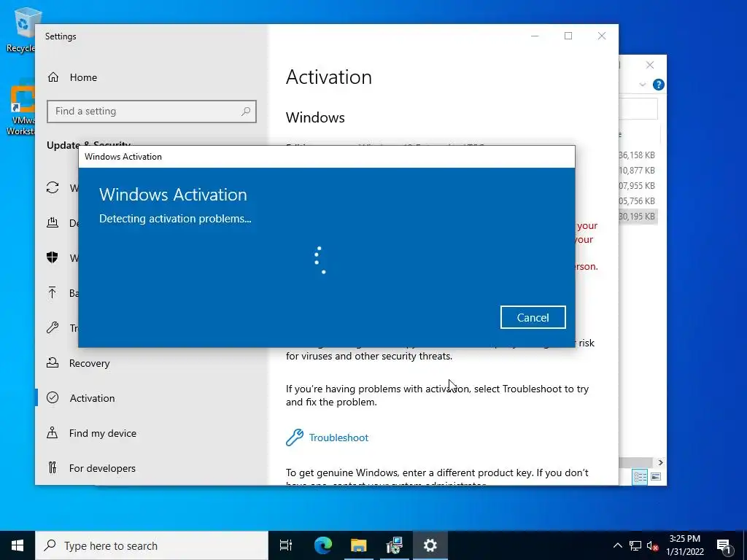Expand the ribbon chevron in Explorer window
The height and width of the screenshot is (560, 747).
642,85
